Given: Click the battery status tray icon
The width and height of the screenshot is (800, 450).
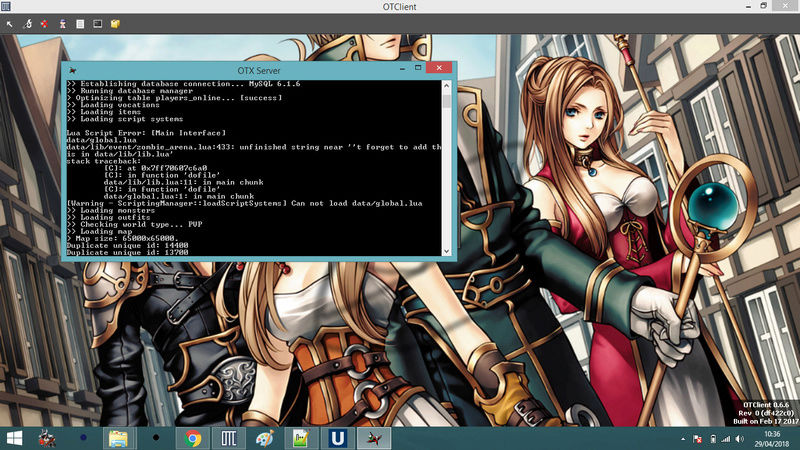Looking at the screenshot, I should click(713, 439).
